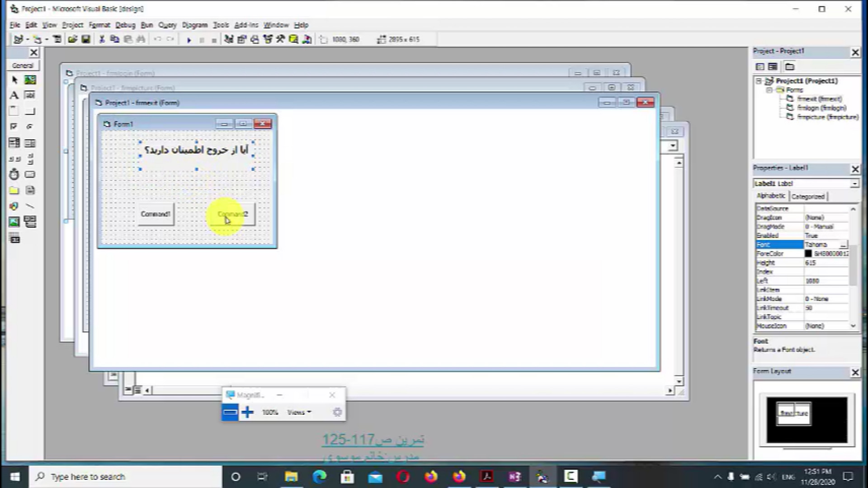
Task: Open the Project menu
Action: click(x=72, y=25)
